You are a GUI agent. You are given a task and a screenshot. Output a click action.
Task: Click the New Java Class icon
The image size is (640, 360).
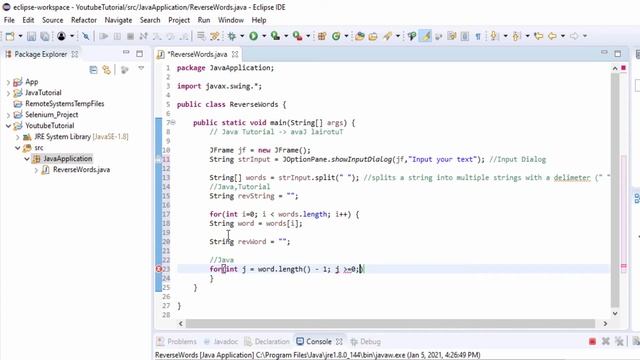[336, 36]
